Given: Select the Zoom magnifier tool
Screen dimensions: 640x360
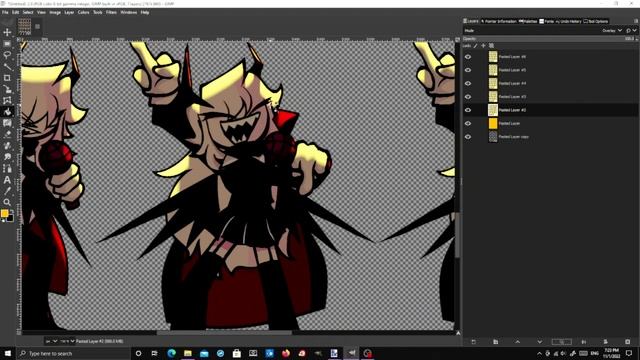Looking at the screenshot, I should (7, 202).
